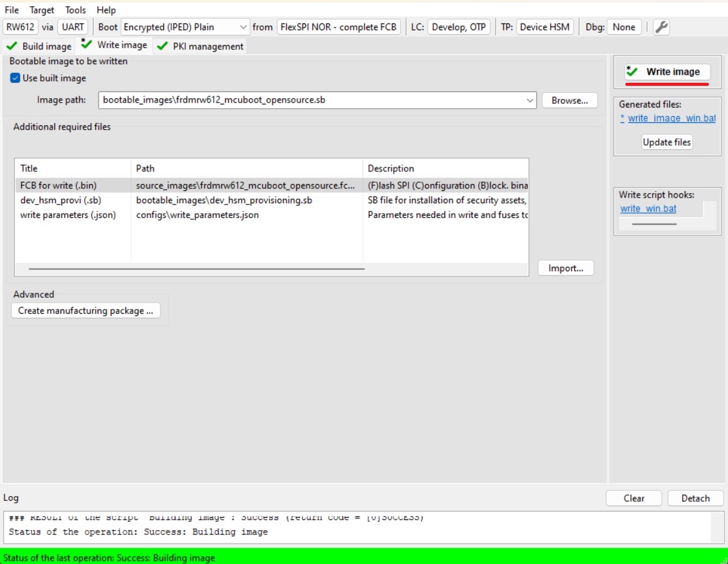Click the Browse... button
Viewport: 728px width, 564px height.
pyautogui.click(x=569, y=100)
